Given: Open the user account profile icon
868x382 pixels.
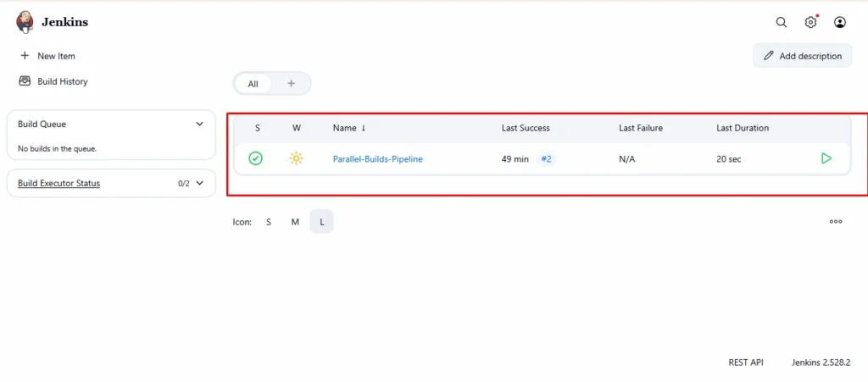Looking at the screenshot, I should 840,23.
